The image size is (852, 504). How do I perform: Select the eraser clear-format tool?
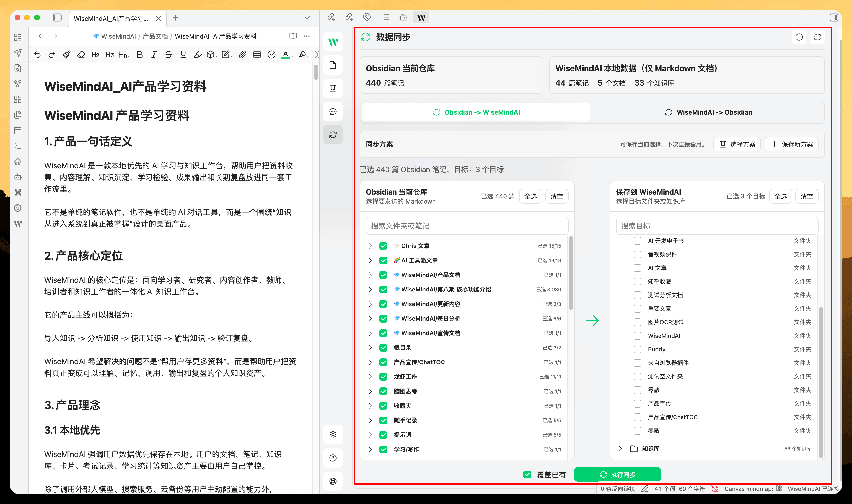(x=81, y=55)
